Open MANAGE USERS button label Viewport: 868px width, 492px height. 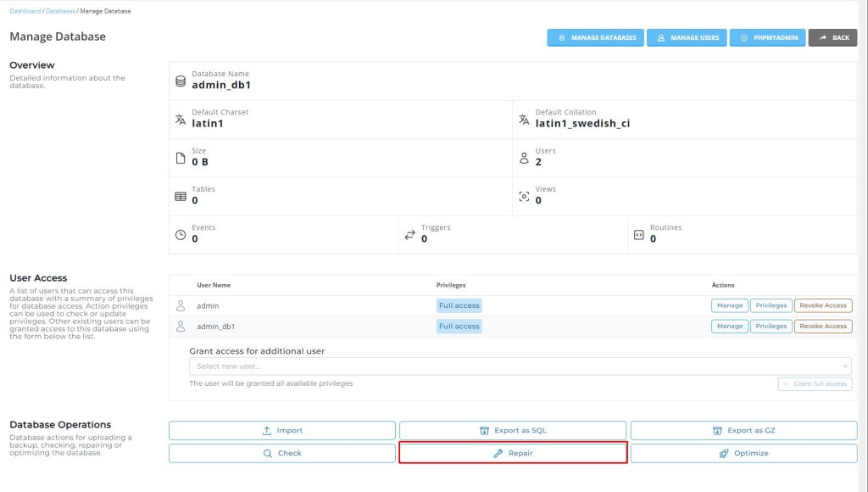pos(695,37)
